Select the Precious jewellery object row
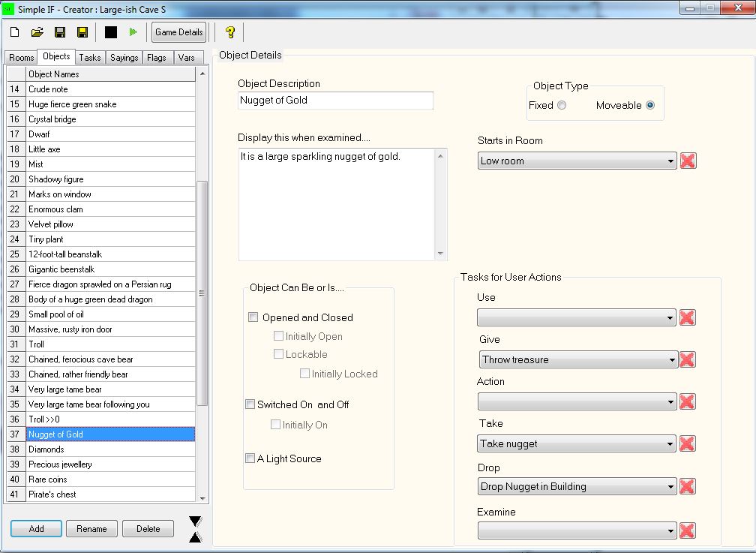Viewport: 756px width, 553px height. coord(111,464)
